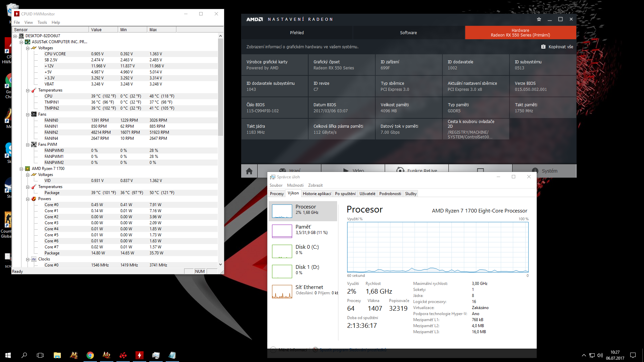
Task: Collapse the Fans PWM tree branch
Action: point(28,145)
